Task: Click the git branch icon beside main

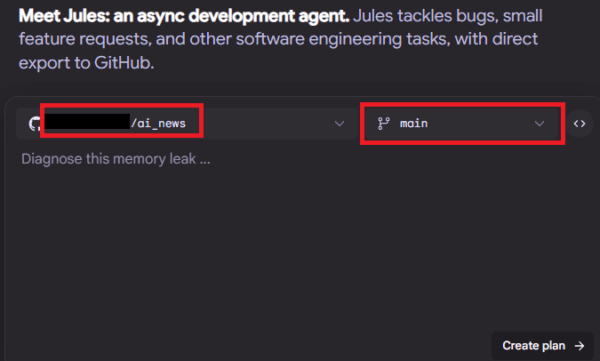Action: [383, 123]
